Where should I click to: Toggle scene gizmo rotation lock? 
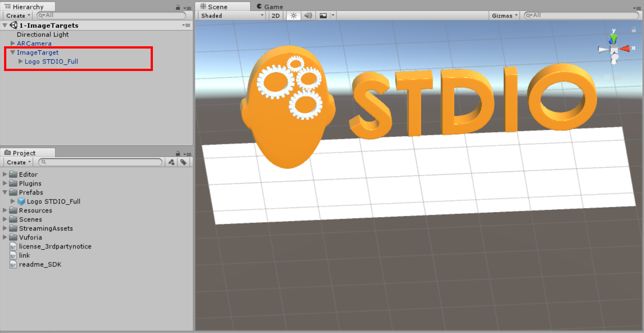click(x=634, y=30)
